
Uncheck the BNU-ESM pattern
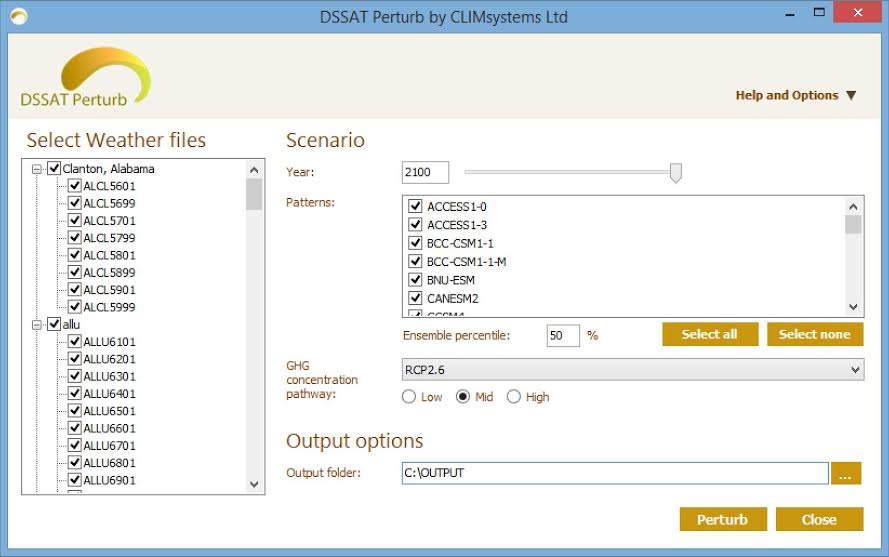click(415, 280)
